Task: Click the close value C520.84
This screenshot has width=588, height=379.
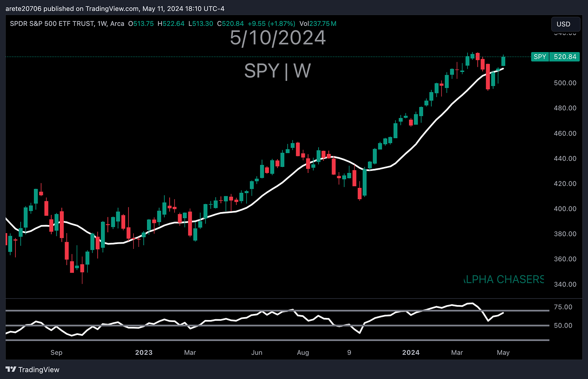Action: 231,23
